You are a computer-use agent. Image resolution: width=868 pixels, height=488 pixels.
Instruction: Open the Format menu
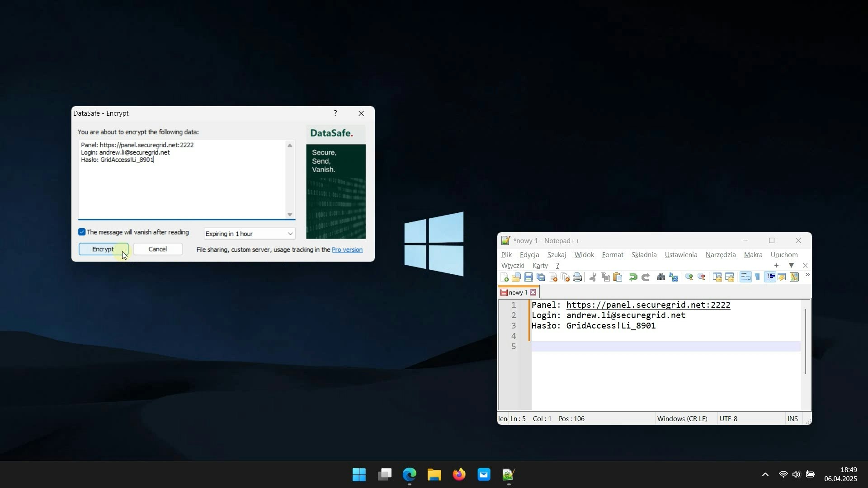pyautogui.click(x=613, y=255)
